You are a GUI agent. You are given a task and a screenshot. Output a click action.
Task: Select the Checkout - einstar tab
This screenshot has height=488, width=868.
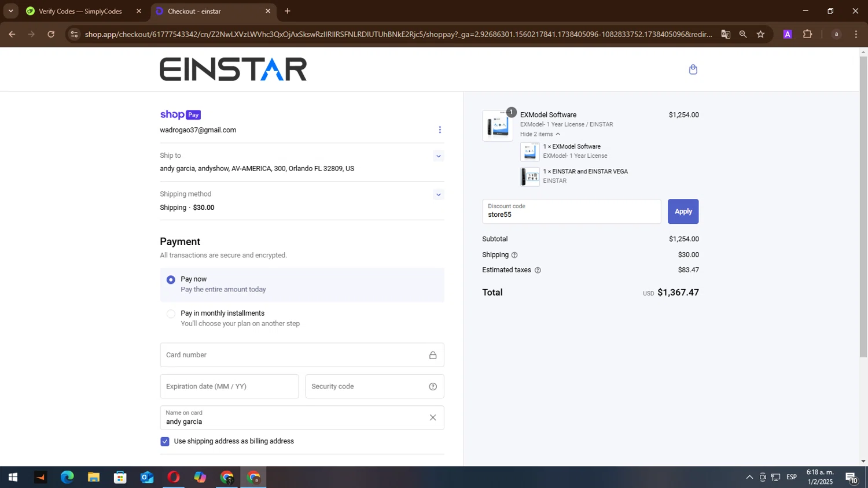tap(212, 11)
